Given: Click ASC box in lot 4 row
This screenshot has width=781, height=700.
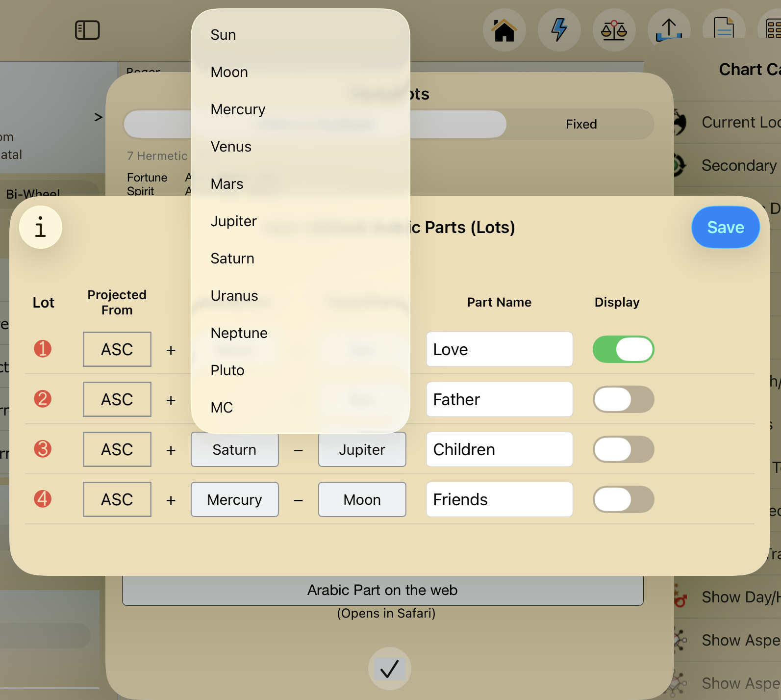Looking at the screenshot, I should [x=117, y=499].
